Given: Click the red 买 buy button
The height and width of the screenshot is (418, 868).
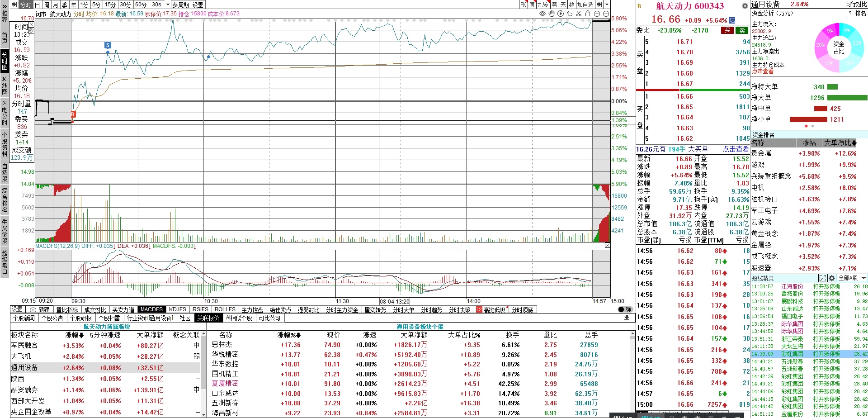Looking at the screenshot, I should (727, 30).
